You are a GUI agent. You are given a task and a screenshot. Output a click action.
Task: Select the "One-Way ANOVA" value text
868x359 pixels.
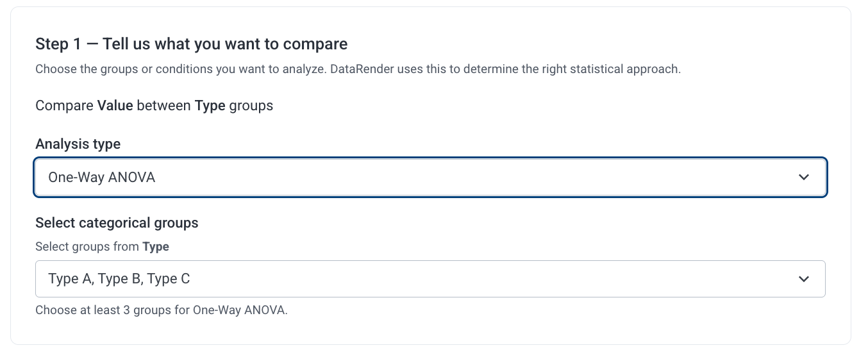click(x=102, y=177)
